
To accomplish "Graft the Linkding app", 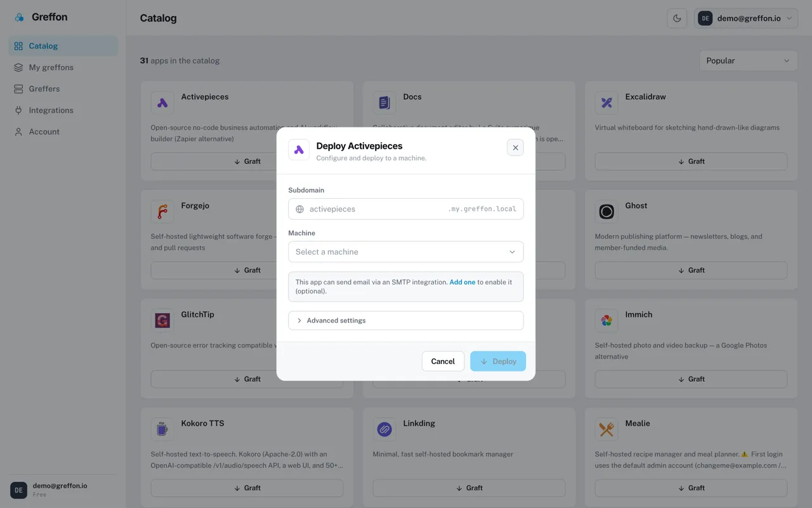I will 469,488.
